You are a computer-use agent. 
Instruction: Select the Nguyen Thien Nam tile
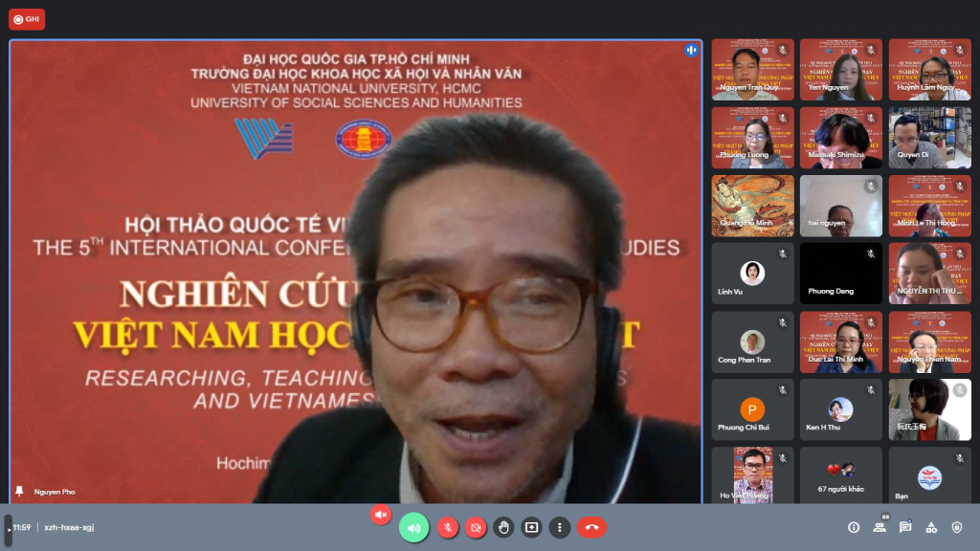[x=930, y=342]
